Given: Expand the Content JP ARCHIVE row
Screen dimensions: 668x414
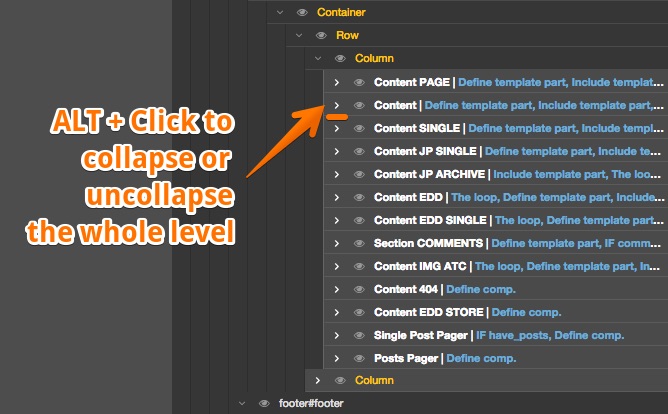Looking at the screenshot, I should point(337,174).
